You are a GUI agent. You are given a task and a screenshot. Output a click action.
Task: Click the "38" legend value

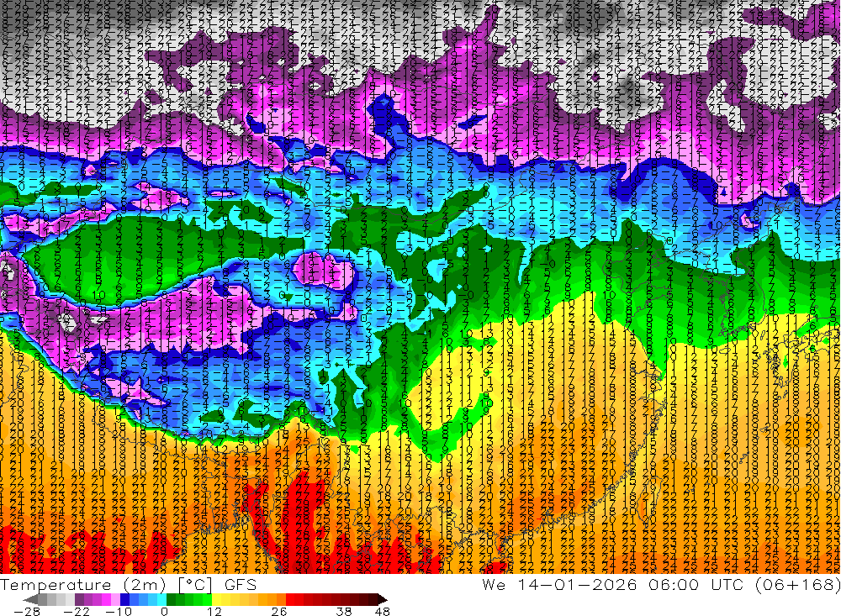(x=344, y=612)
